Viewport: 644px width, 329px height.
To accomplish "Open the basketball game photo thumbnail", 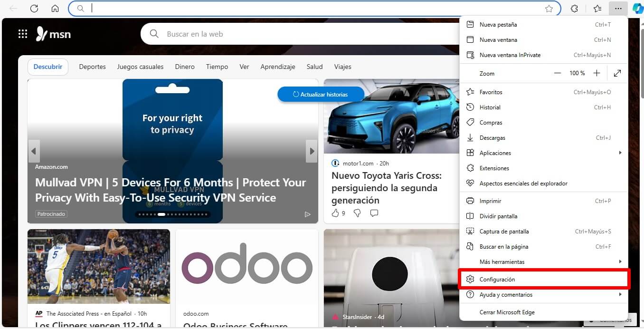I will pos(99,266).
